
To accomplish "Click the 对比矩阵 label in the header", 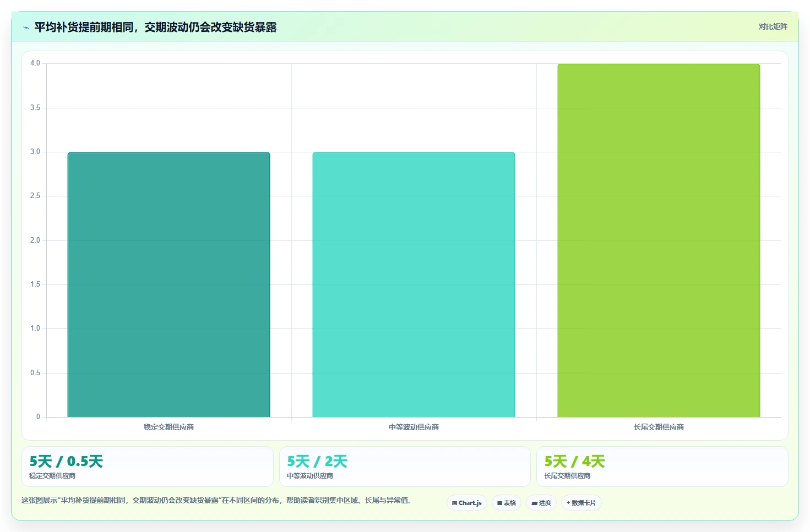I will [773, 26].
